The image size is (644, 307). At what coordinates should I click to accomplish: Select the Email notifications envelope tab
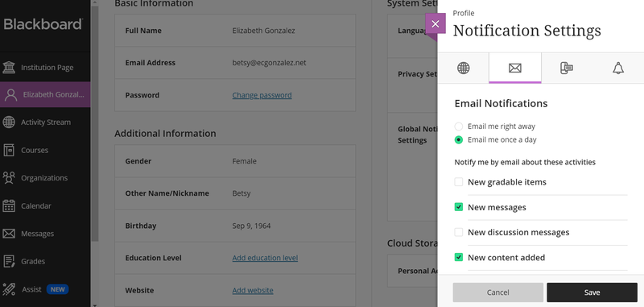515,68
